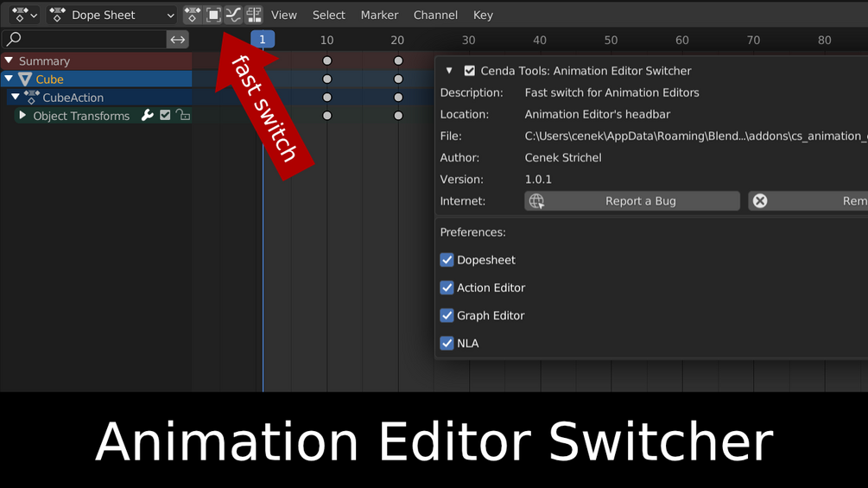Switch to Graph Editor fast-switch icon
Screen dimensions: 868x488
coord(233,15)
